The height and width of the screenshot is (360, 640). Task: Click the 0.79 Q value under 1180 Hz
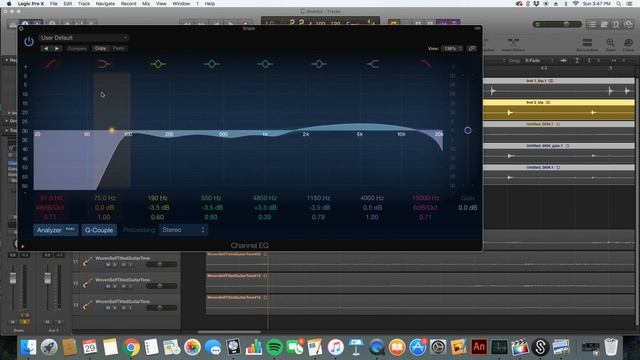pos(318,217)
